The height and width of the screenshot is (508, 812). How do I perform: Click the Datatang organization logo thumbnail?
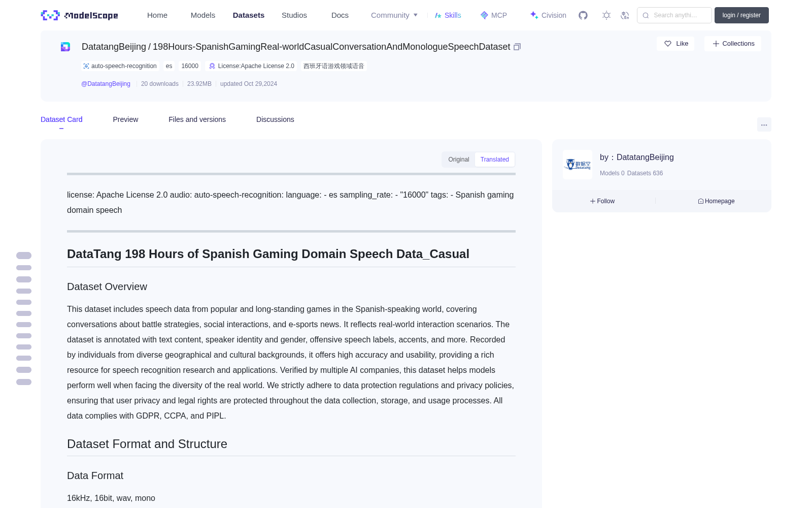coord(578,165)
